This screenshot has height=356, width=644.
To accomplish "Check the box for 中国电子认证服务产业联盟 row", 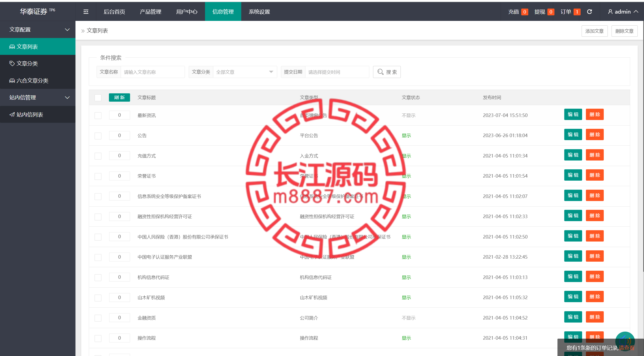I will tap(98, 257).
